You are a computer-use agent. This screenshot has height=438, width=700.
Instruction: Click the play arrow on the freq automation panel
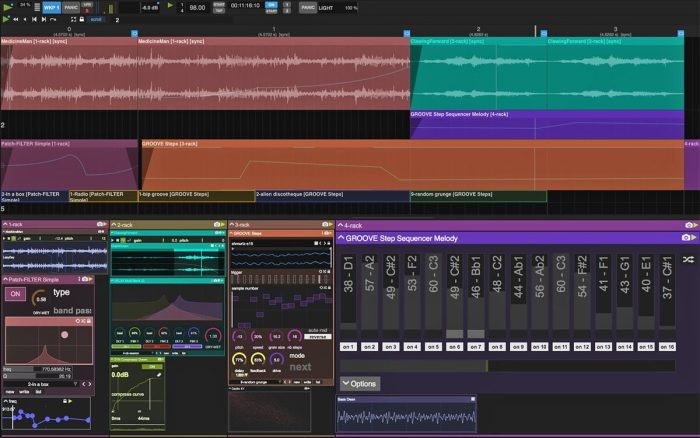point(70,401)
